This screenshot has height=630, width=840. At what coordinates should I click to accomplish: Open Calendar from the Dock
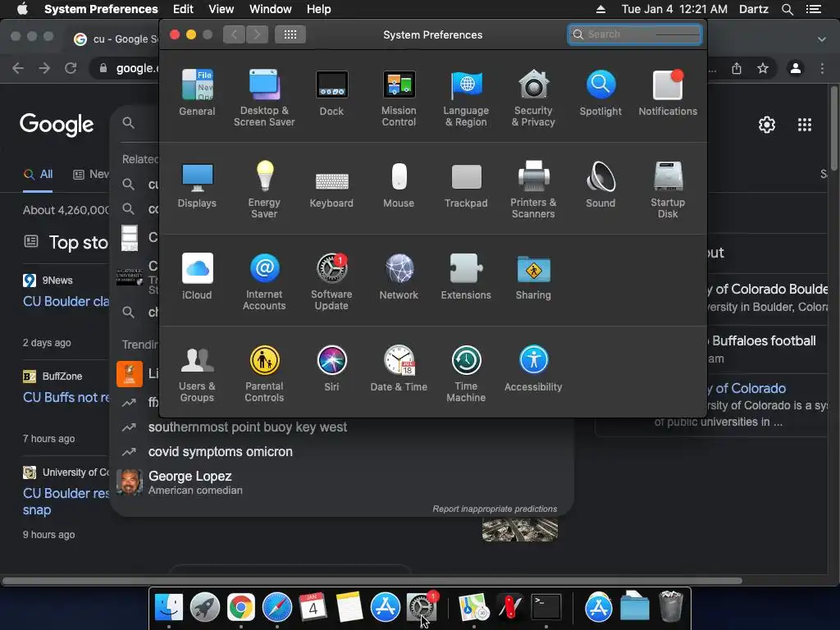313,607
